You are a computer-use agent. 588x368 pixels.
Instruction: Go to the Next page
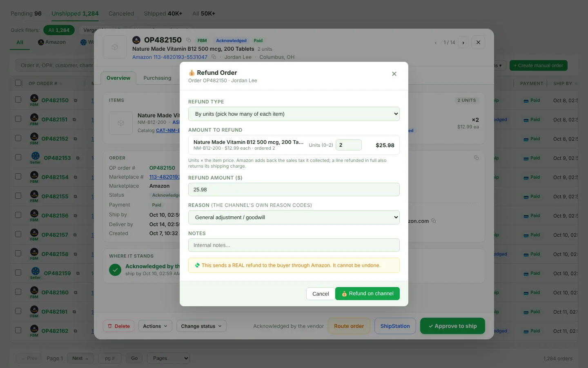[80, 358]
